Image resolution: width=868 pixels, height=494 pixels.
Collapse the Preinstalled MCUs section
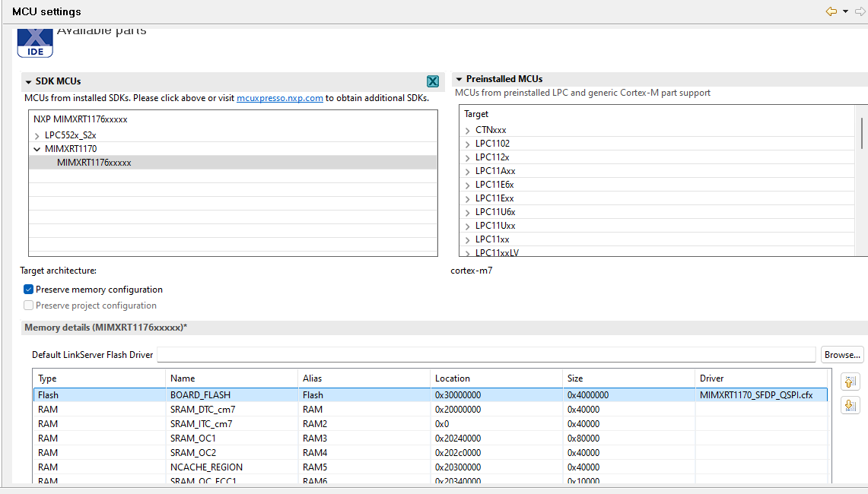[x=459, y=79]
